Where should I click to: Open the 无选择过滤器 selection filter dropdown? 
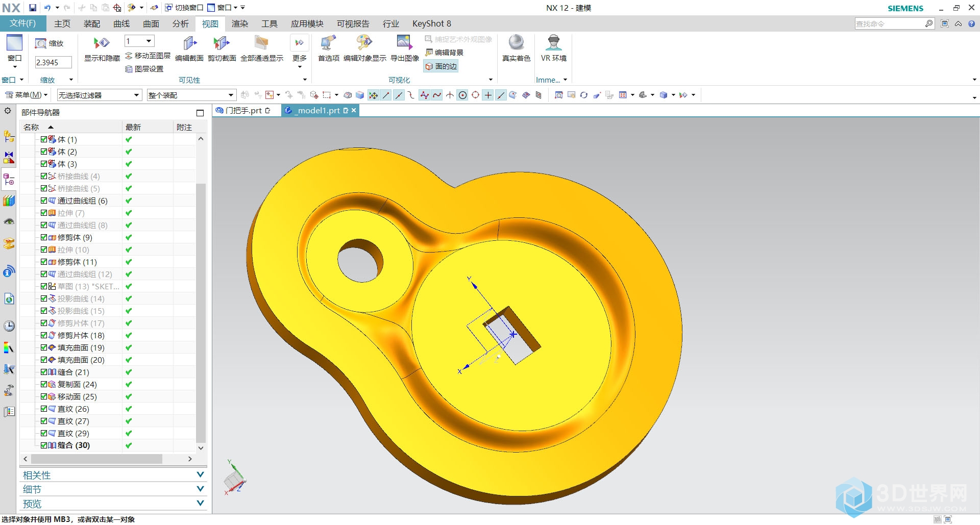(99, 95)
